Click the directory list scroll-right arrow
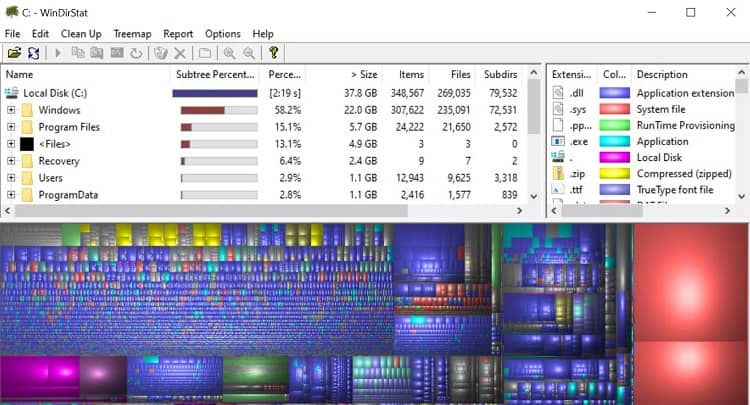 (x=520, y=210)
